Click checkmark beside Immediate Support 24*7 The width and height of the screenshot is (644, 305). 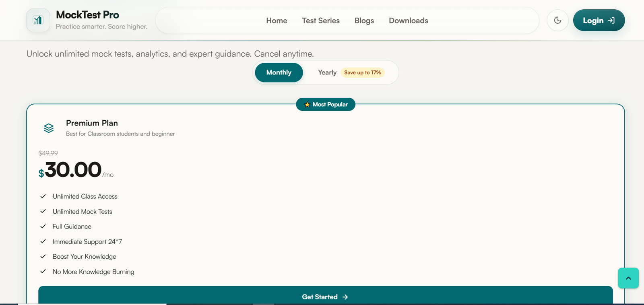[43, 241]
